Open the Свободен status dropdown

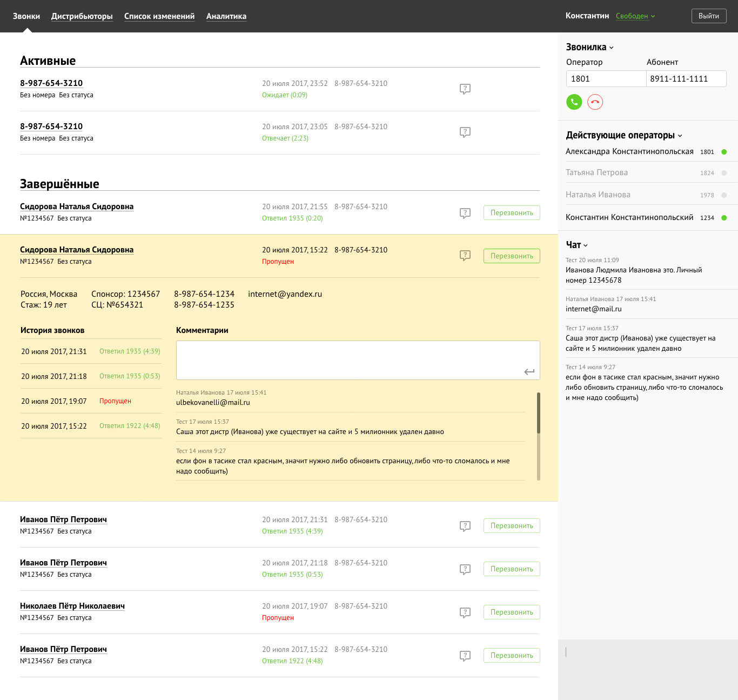[635, 16]
